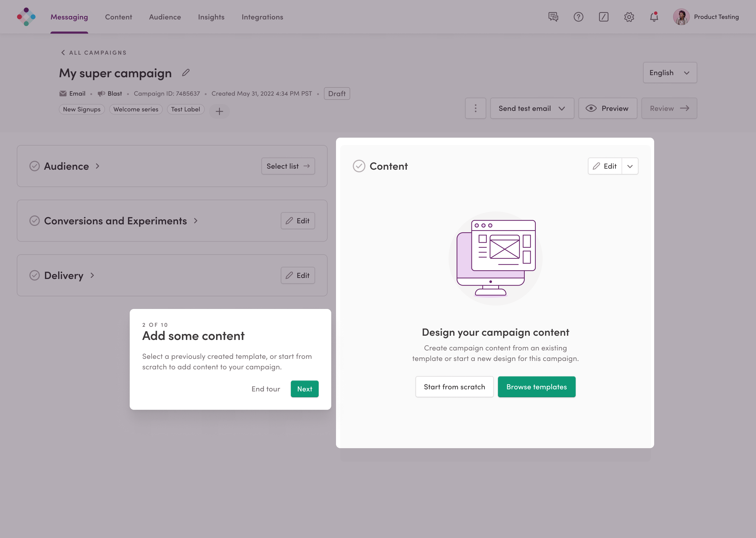Click the Audience section check circle
This screenshot has width=756, height=538.
click(x=34, y=166)
